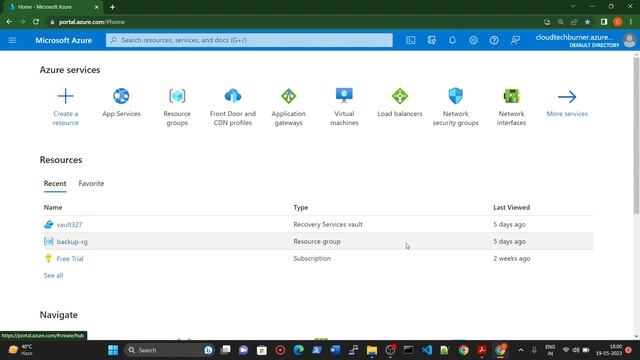Open Resource groups service icon
This screenshot has width=640, height=360.
(x=177, y=96)
